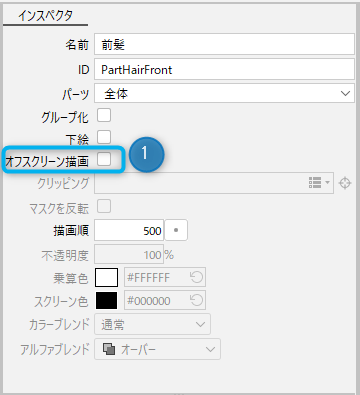Click the 名前 field containing 前髪
This screenshot has height=395, width=360.
tap(224, 44)
